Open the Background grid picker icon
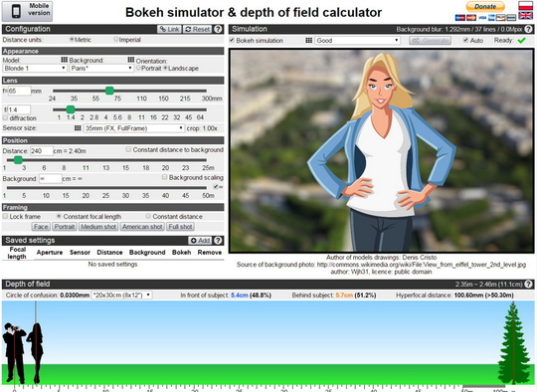 (x=131, y=60)
